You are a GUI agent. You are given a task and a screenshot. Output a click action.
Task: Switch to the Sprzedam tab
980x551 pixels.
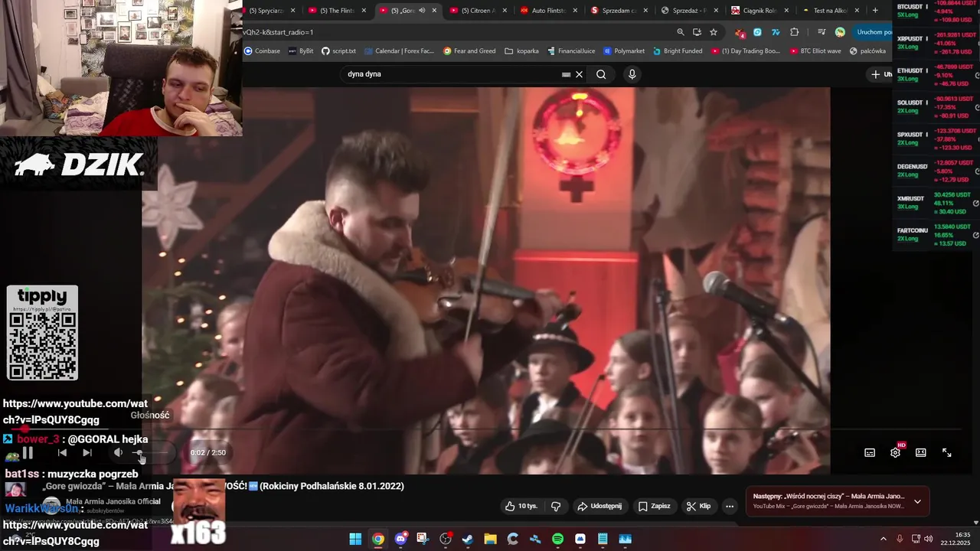click(x=619, y=11)
